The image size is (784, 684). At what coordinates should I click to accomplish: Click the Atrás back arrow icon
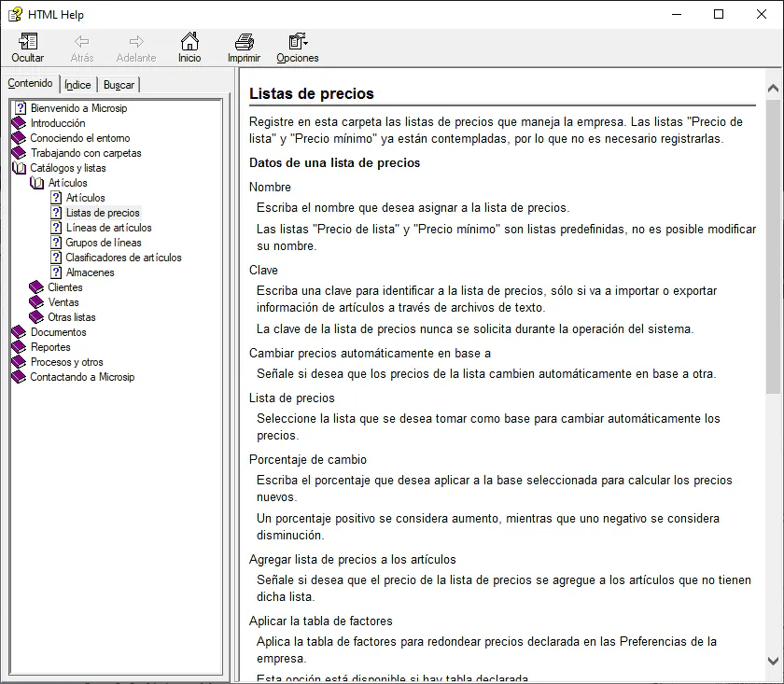(x=82, y=41)
